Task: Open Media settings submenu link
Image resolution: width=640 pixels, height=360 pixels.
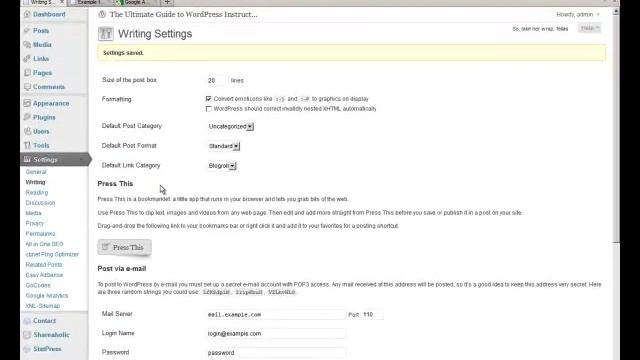Action: 33,213
